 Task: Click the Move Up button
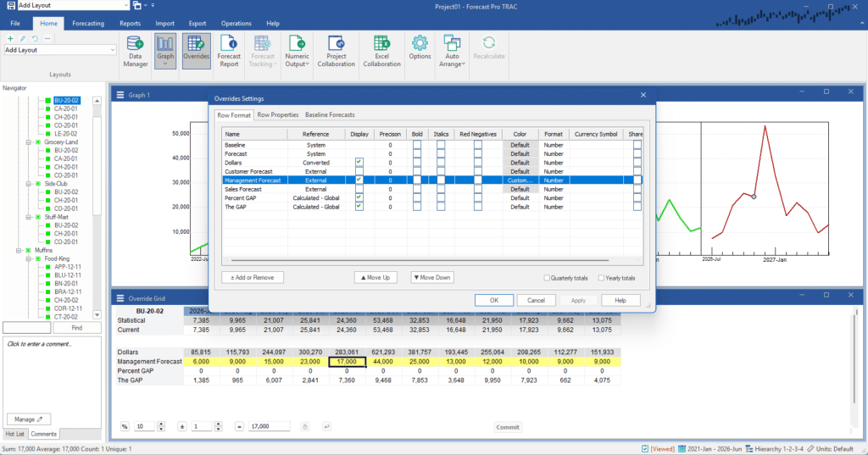pyautogui.click(x=376, y=278)
